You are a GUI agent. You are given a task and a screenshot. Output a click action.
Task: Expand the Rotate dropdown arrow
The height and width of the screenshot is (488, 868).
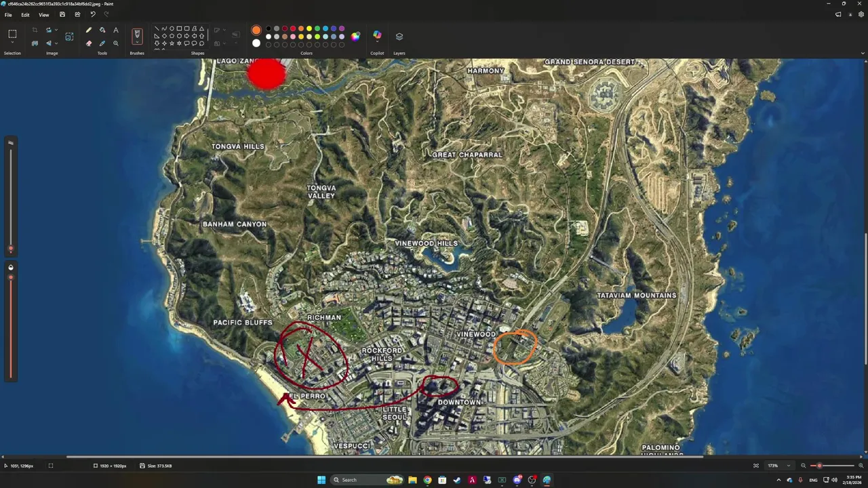point(56,30)
